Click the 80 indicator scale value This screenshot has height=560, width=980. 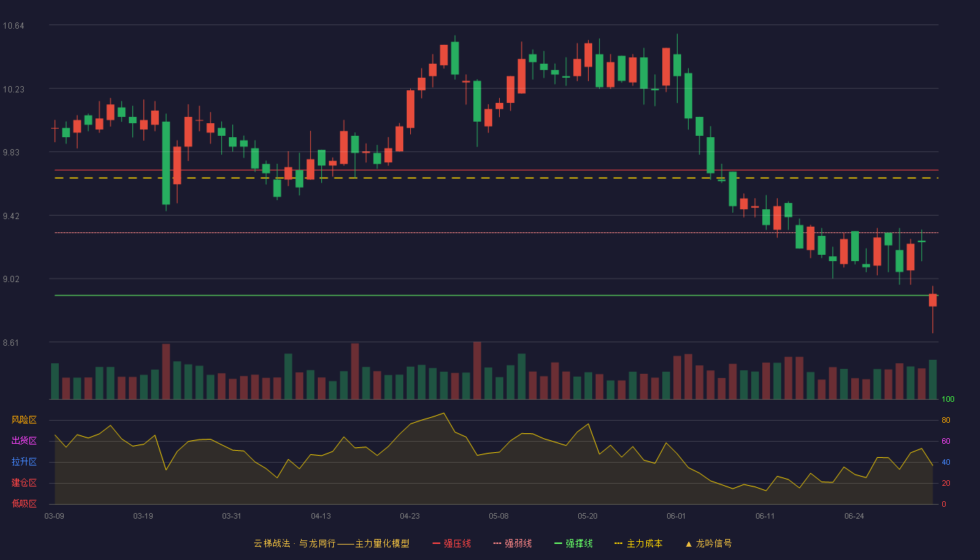(x=946, y=420)
